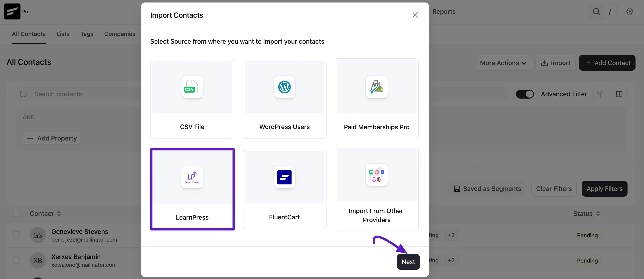Click the Add Property button
The width and height of the screenshot is (644, 279).
pos(51,138)
